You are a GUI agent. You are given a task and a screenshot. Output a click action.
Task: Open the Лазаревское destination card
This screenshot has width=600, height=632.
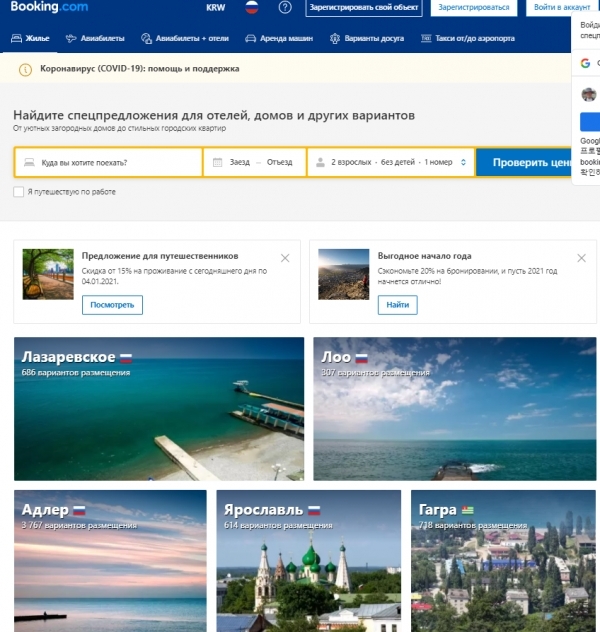tap(159, 409)
